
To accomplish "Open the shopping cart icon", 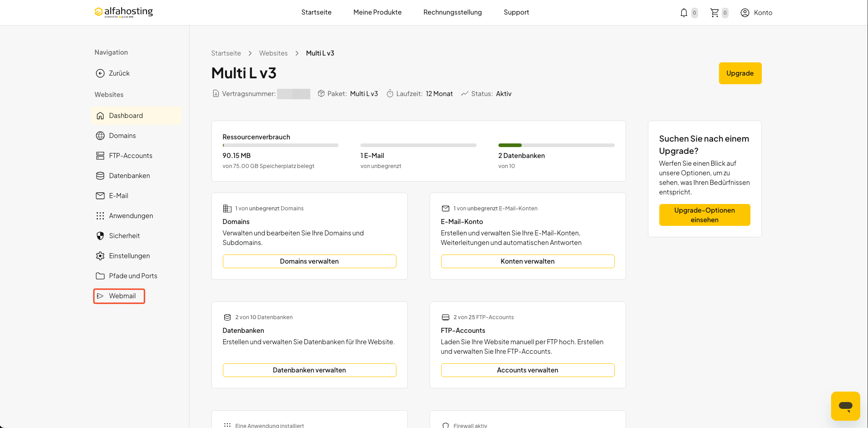I will pos(714,13).
